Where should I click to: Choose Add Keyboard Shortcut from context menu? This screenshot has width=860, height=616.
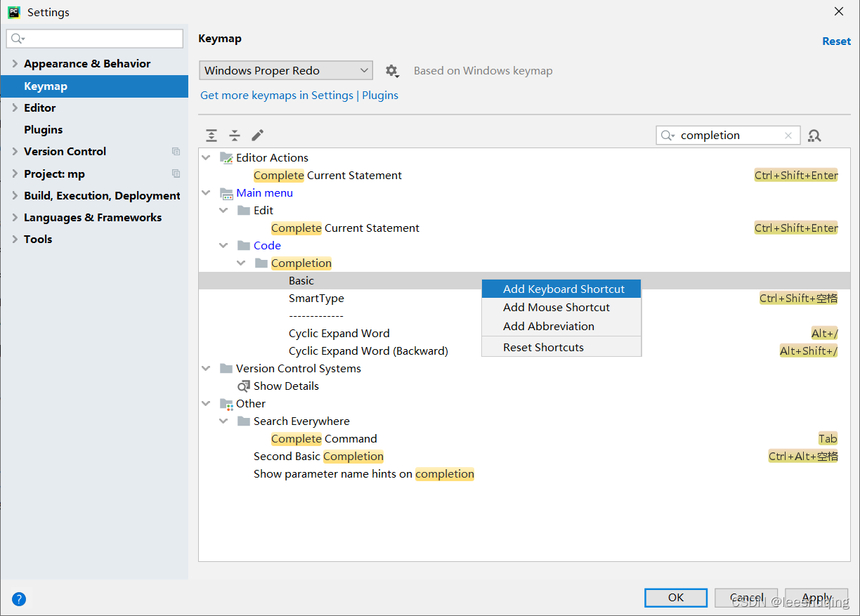click(563, 289)
